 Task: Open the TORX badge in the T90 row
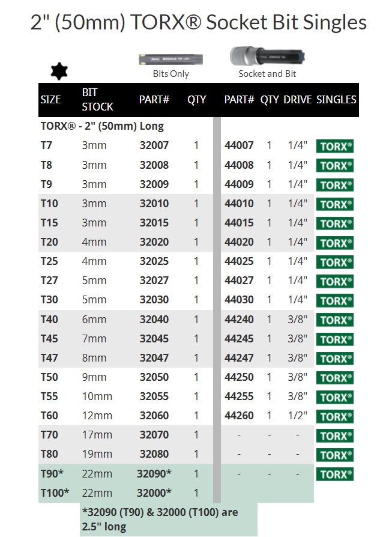(x=335, y=474)
